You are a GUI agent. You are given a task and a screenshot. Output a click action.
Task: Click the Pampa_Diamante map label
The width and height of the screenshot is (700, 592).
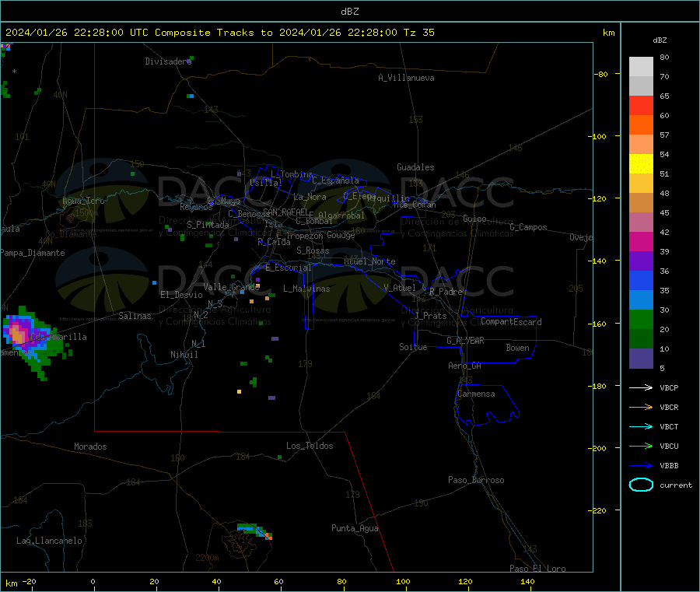[x=33, y=253]
